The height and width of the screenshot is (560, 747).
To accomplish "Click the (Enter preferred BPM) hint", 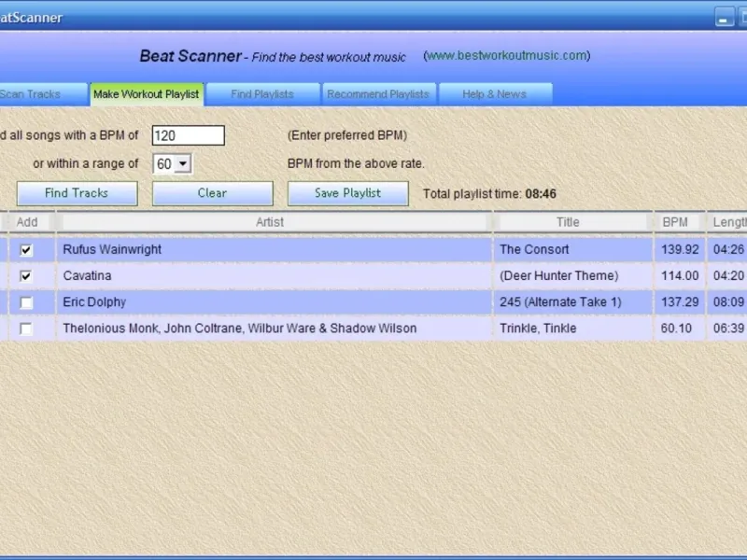I will pyautogui.click(x=347, y=135).
